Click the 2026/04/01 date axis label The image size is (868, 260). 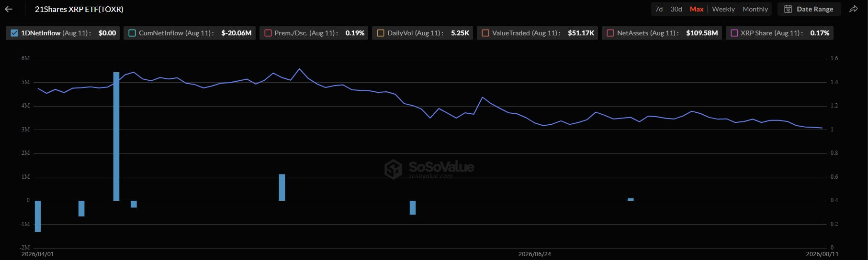[37, 254]
